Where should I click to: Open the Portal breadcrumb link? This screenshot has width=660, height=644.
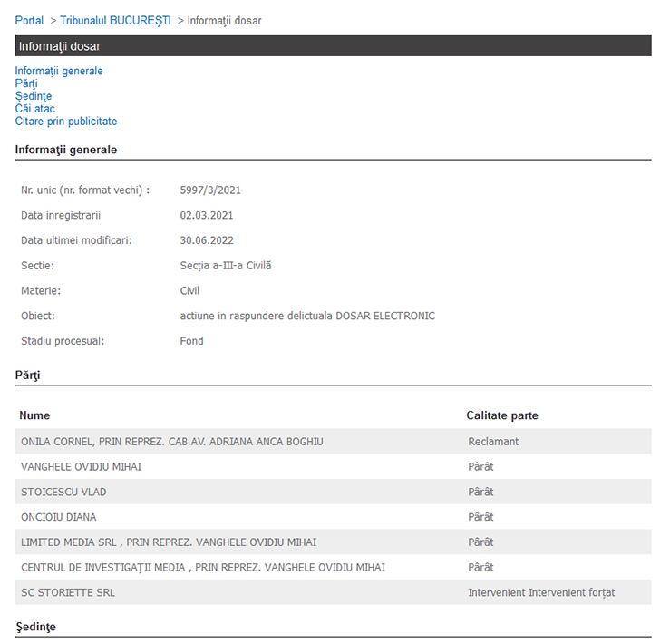(x=29, y=21)
